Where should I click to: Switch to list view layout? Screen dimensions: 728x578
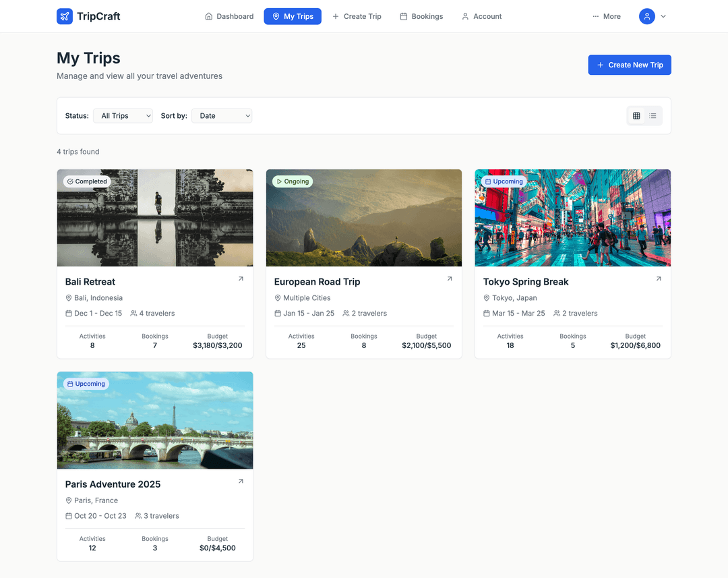tap(653, 115)
